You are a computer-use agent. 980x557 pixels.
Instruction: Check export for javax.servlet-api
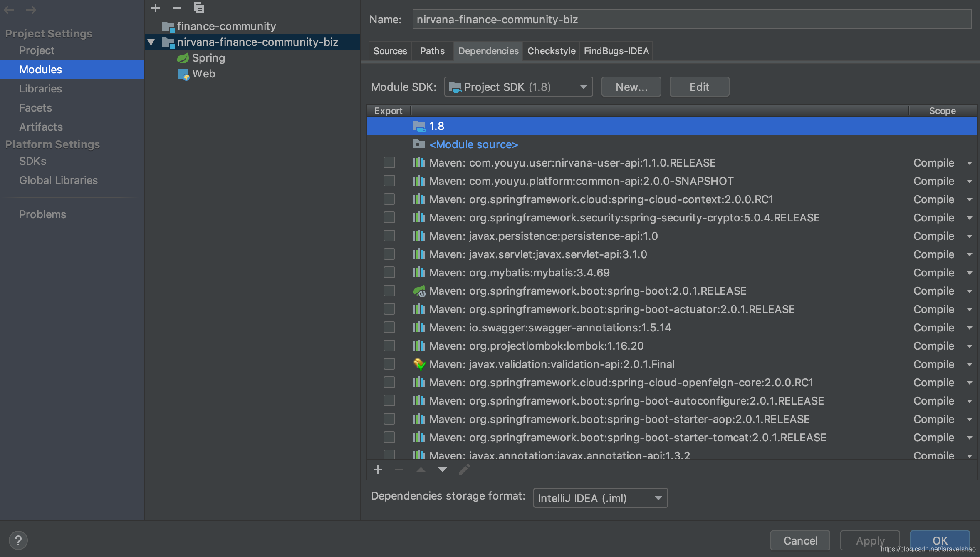point(389,254)
